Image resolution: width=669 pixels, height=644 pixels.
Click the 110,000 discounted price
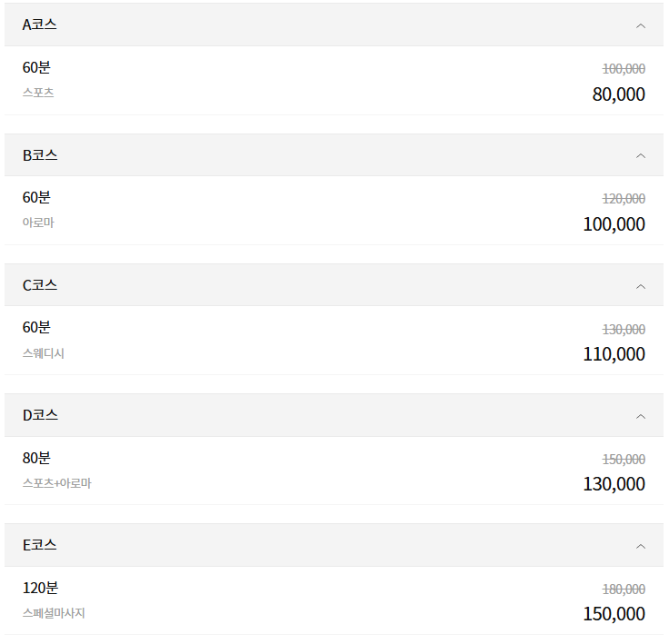tap(614, 354)
